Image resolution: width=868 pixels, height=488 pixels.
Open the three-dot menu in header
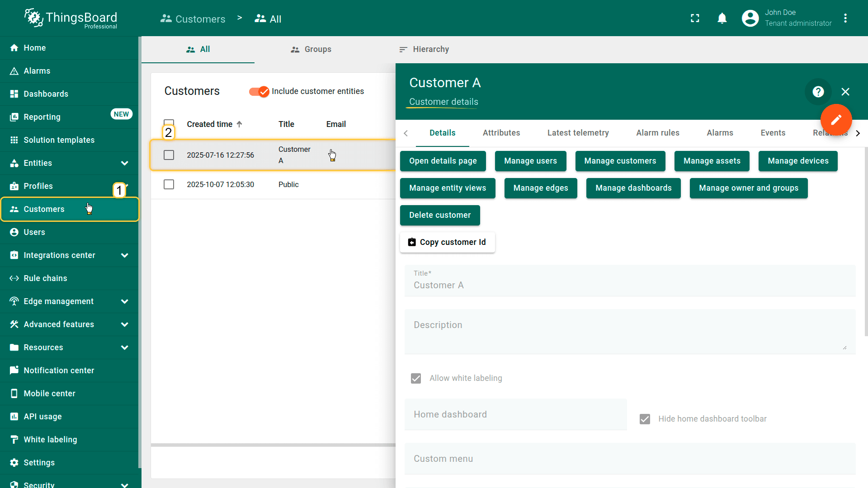click(845, 18)
